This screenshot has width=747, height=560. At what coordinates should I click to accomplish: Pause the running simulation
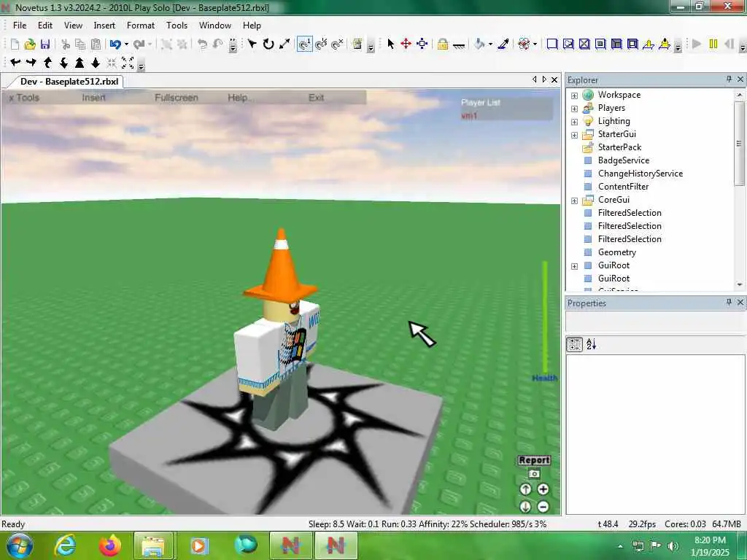click(x=713, y=44)
